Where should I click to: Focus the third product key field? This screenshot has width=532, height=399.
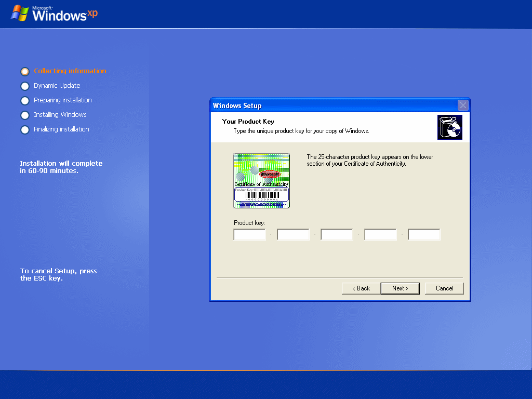[337, 234]
